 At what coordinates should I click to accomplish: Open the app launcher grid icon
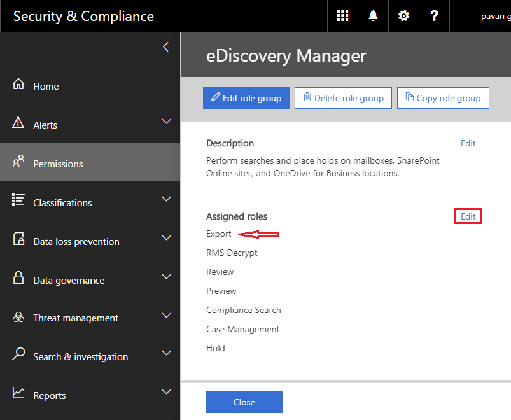(x=342, y=16)
